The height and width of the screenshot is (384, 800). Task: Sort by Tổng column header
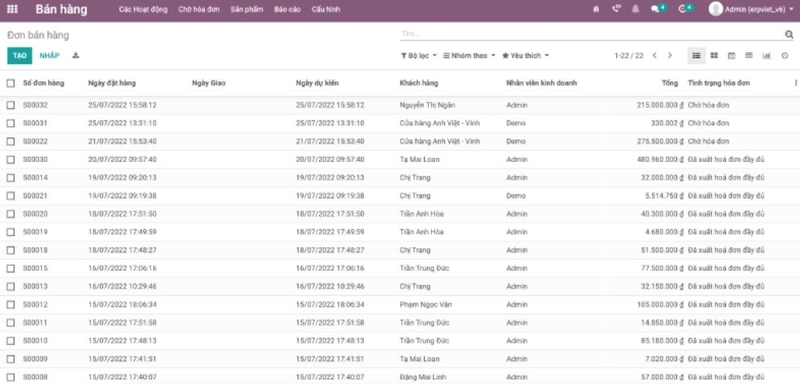(x=670, y=83)
